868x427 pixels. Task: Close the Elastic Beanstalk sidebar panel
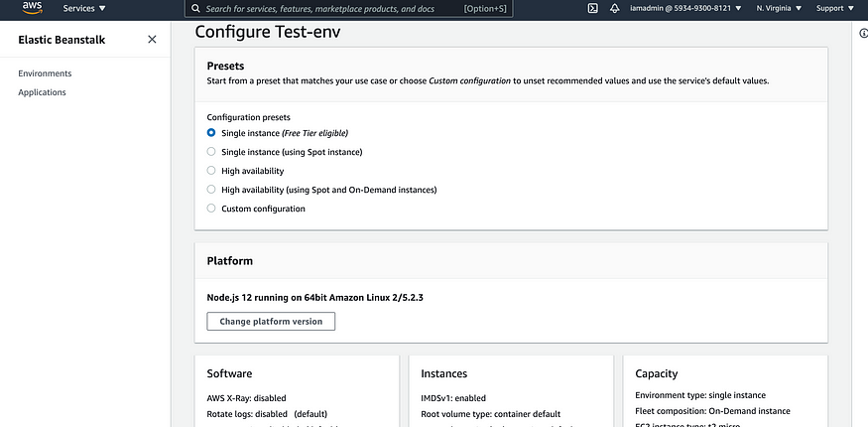[152, 40]
